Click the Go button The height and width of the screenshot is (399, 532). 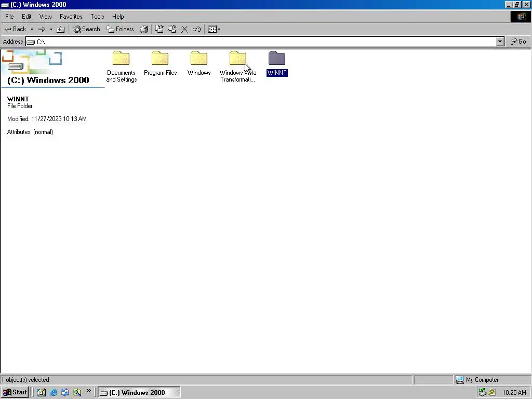pyautogui.click(x=518, y=42)
